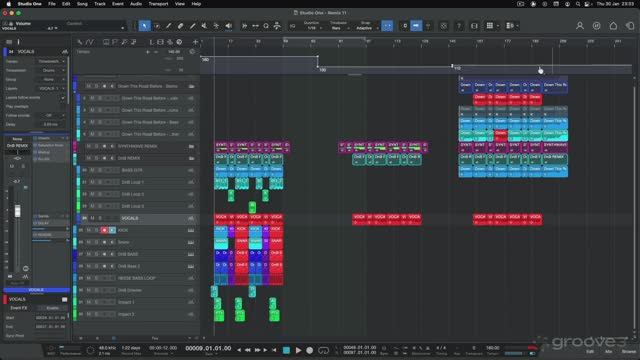Image resolution: width=640 pixels, height=360 pixels.
Task: Mute the SYNTHWAVE REMIX folder track
Action: click(x=89, y=146)
